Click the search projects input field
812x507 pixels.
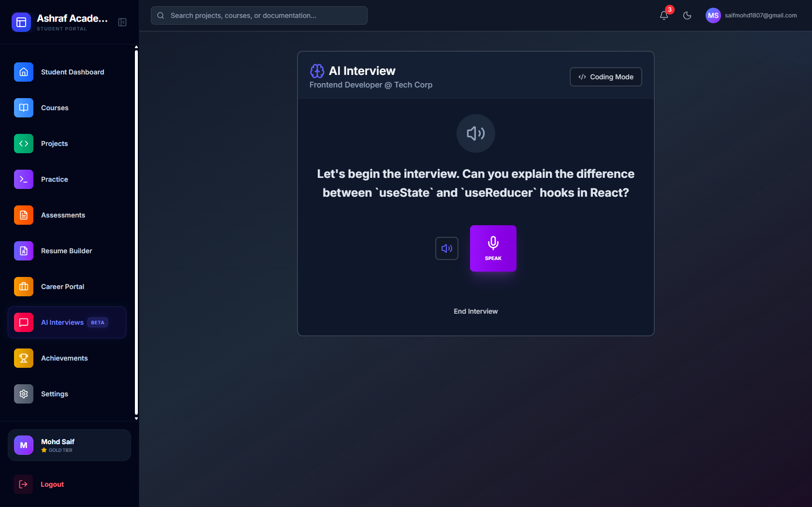point(259,15)
